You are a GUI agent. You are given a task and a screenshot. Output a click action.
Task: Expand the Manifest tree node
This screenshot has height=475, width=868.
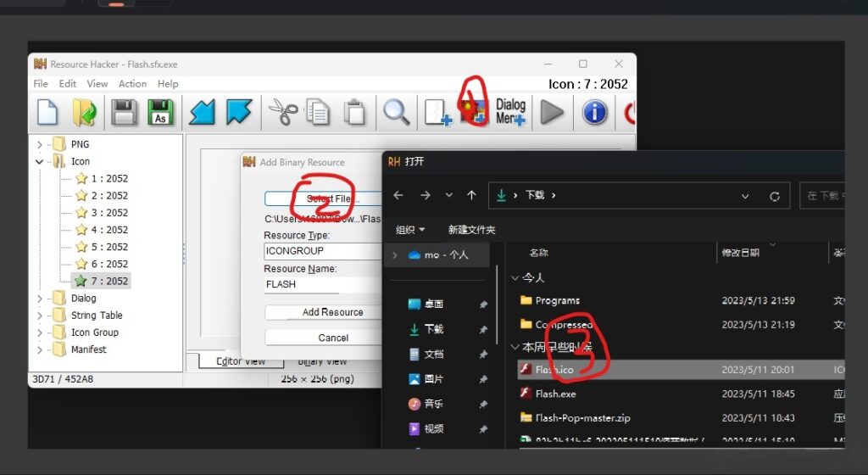coord(39,349)
